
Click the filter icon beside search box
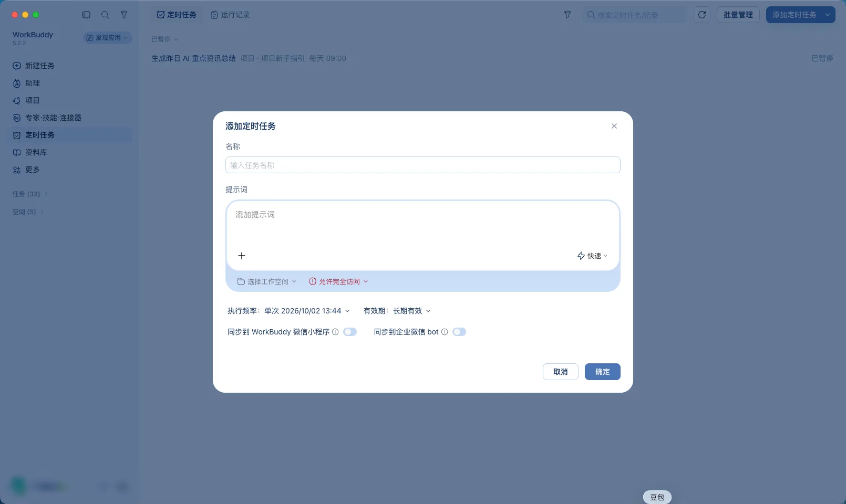pyautogui.click(x=568, y=15)
